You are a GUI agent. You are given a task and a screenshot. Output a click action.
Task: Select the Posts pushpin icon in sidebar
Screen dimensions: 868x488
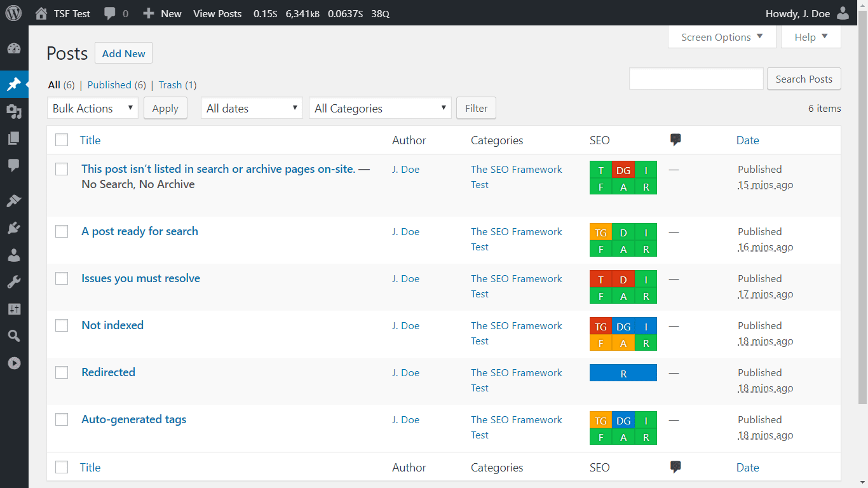[14, 84]
